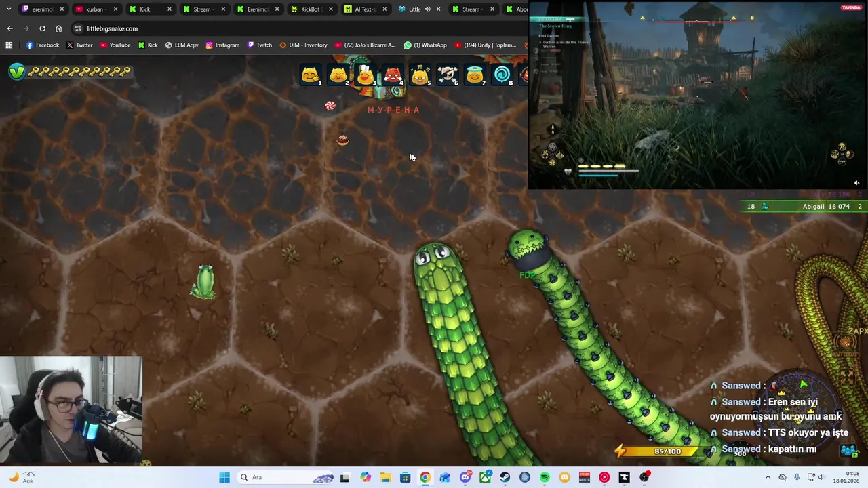Click the frog creature on the game field
The height and width of the screenshot is (488, 868).
tap(203, 282)
